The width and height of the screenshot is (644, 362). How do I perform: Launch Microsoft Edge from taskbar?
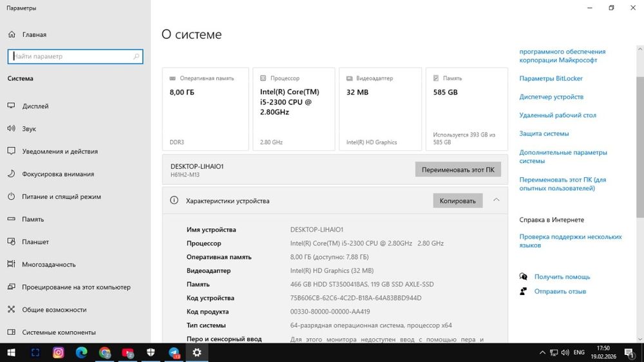coord(81,352)
